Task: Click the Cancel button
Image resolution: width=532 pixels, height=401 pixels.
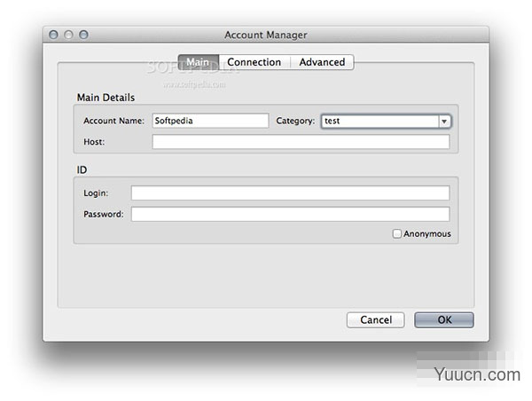Action: click(x=376, y=320)
